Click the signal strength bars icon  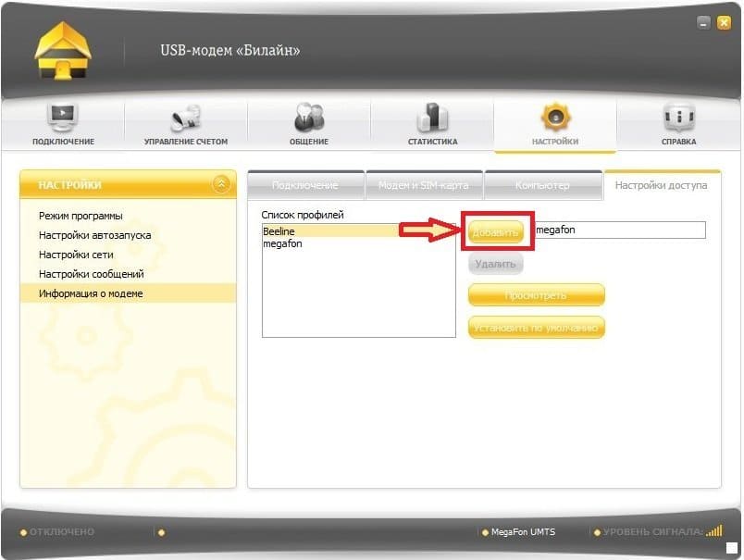tap(714, 531)
